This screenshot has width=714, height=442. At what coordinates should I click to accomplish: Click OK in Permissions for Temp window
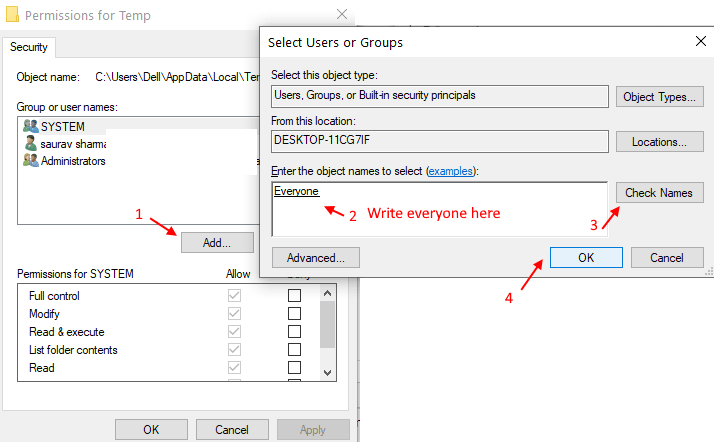tap(151, 430)
